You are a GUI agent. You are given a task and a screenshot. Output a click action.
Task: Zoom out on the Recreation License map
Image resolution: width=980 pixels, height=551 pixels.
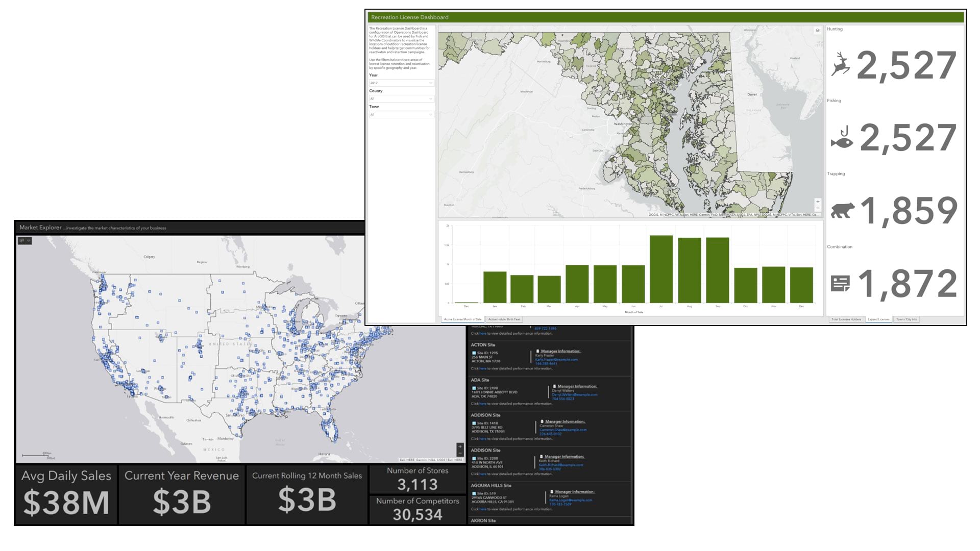pos(818,208)
